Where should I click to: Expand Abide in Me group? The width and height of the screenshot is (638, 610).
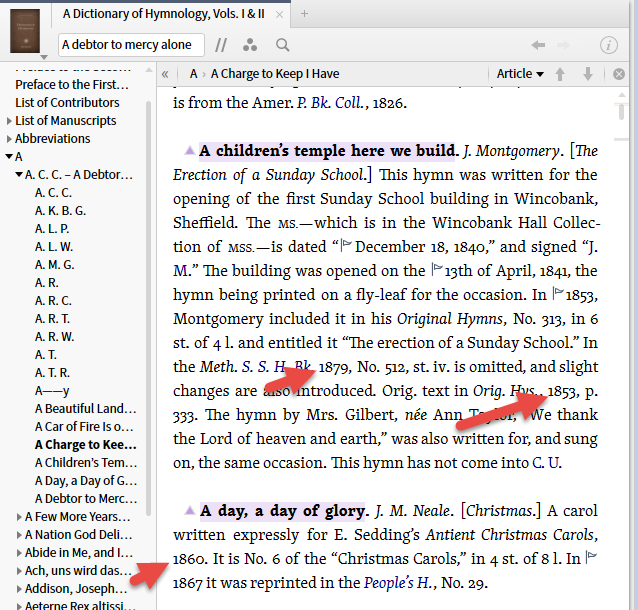click(x=19, y=553)
